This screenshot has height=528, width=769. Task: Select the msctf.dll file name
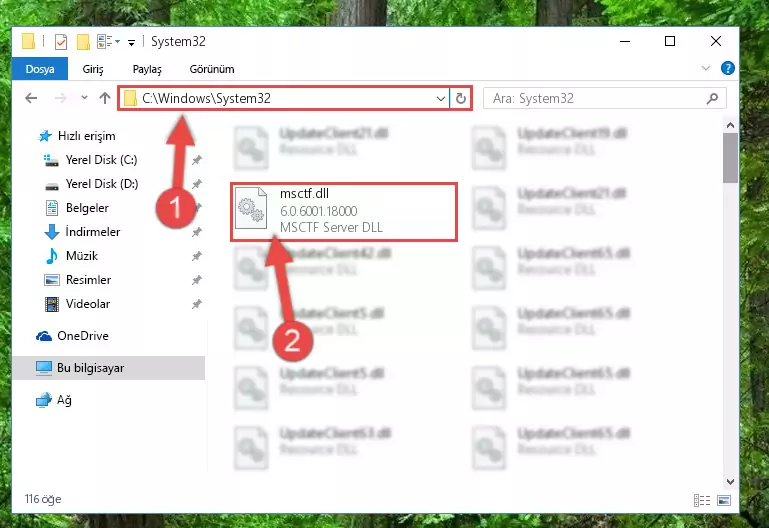click(x=304, y=194)
